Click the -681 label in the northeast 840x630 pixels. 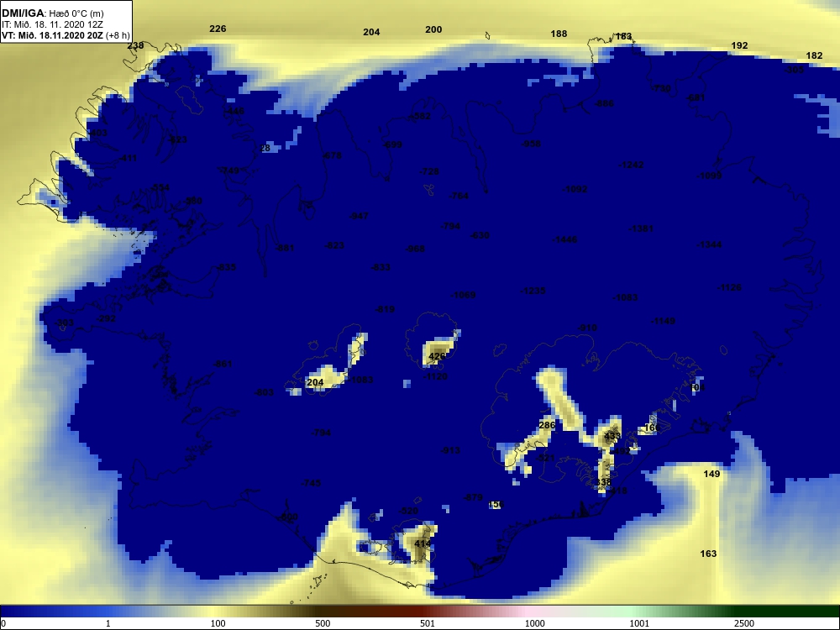696,97
